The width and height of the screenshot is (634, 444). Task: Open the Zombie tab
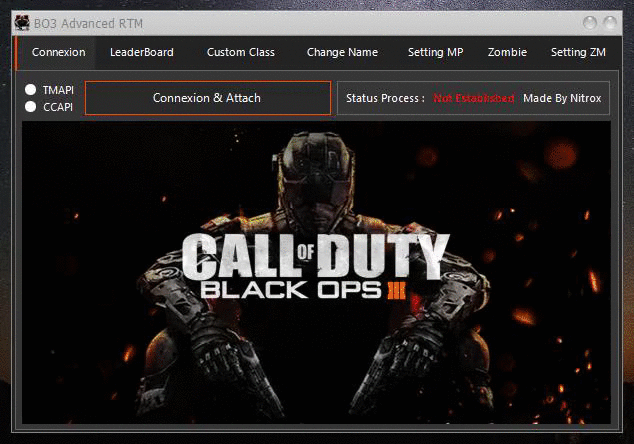[507, 53]
